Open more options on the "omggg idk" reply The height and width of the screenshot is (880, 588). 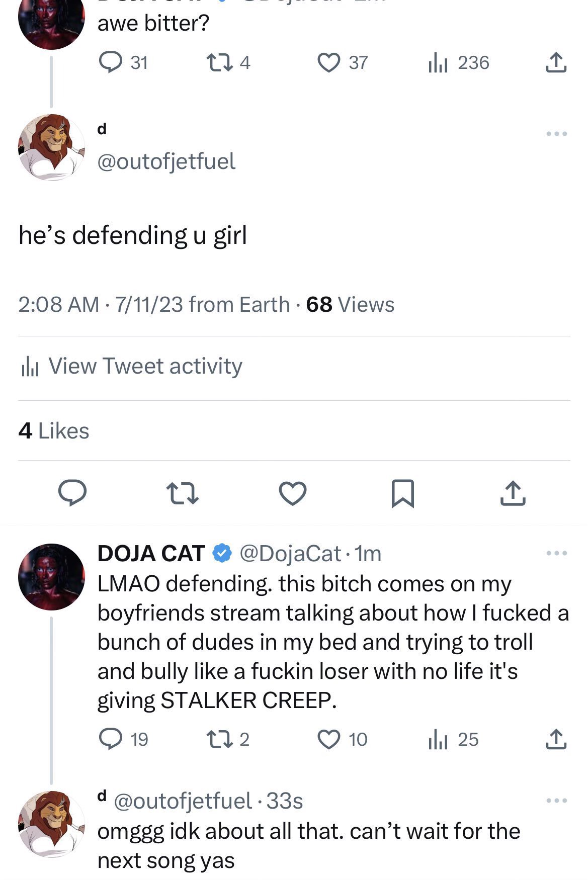[x=557, y=801]
